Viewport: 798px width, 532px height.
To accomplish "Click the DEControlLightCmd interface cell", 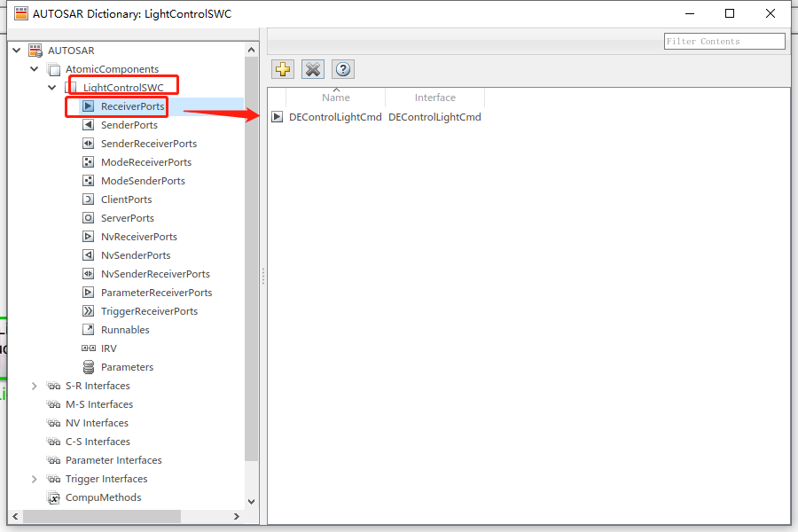I will click(x=434, y=117).
